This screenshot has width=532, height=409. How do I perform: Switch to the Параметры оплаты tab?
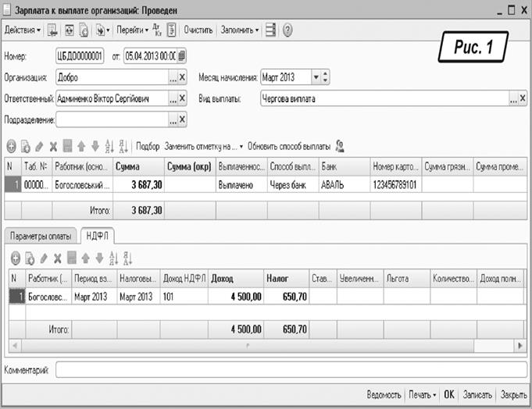(x=41, y=236)
